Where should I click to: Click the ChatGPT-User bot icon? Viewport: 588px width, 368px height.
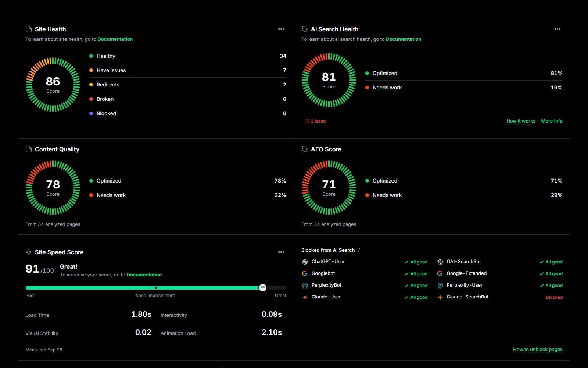[x=305, y=262]
